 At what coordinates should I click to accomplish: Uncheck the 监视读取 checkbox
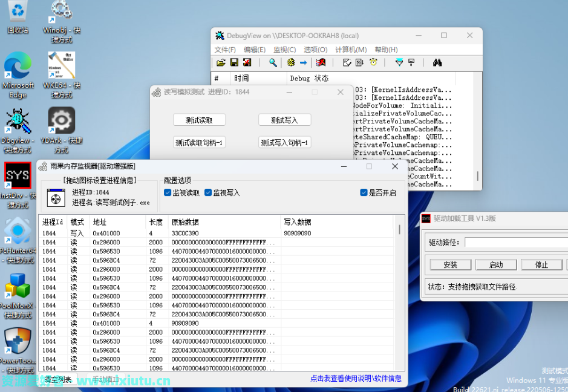tap(168, 193)
